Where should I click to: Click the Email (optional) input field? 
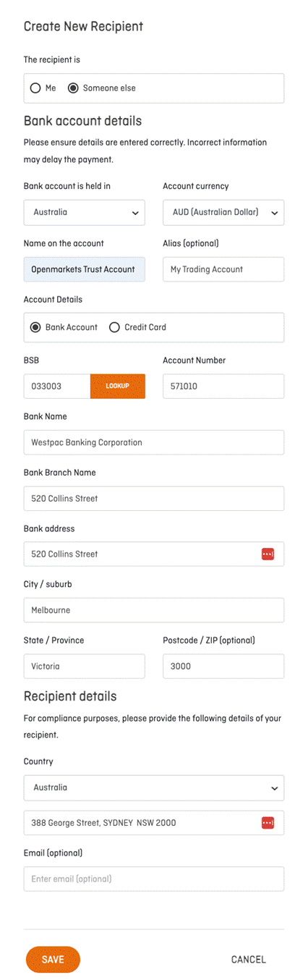point(154,879)
